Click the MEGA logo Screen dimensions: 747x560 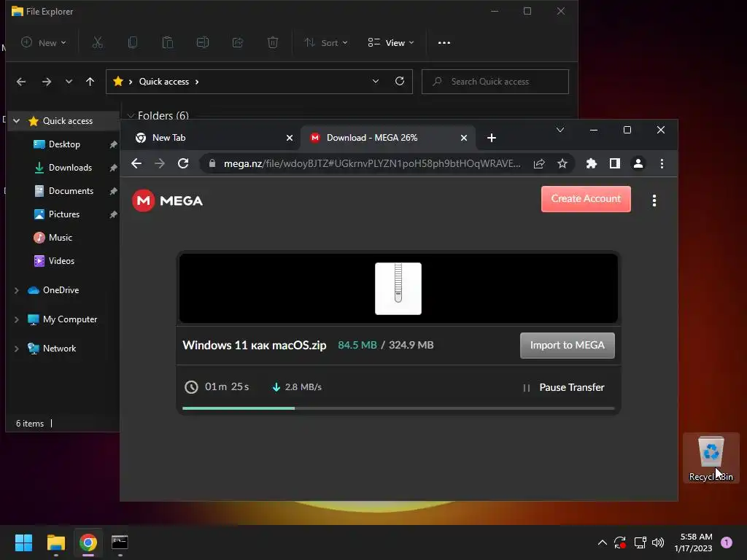[x=167, y=201]
